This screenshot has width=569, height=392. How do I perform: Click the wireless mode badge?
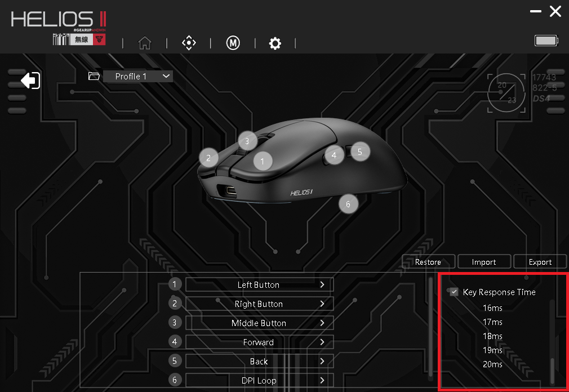coord(79,39)
